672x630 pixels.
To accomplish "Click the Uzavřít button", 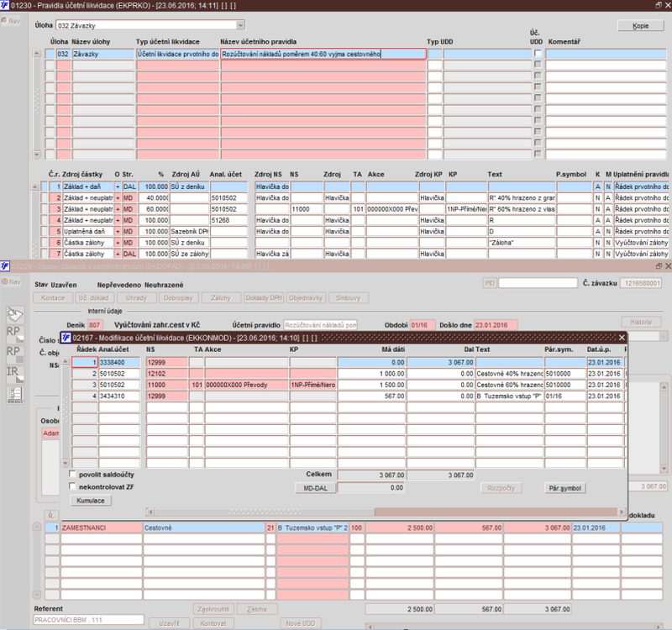I will pyautogui.click(x=170, y=623).
